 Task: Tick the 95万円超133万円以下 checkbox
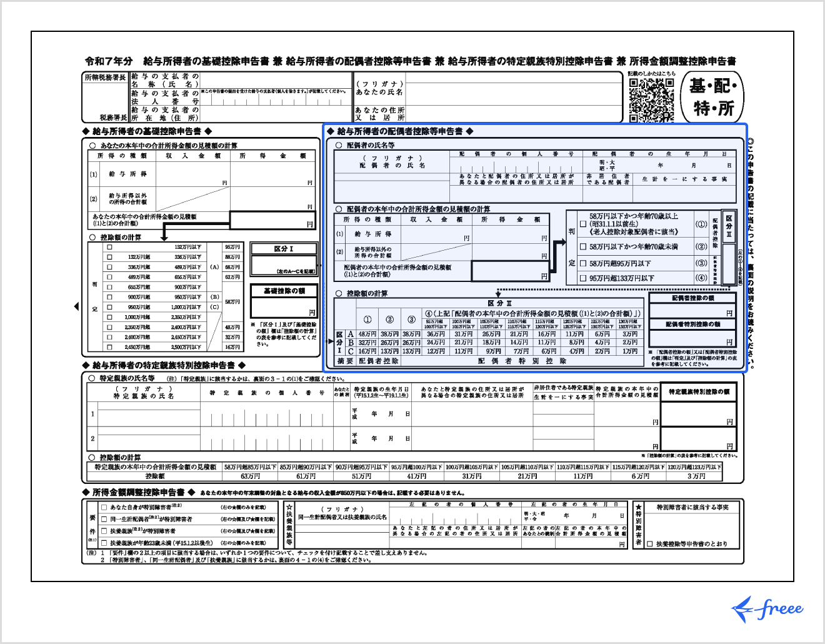pyautogui.click(x=583, y=278)
